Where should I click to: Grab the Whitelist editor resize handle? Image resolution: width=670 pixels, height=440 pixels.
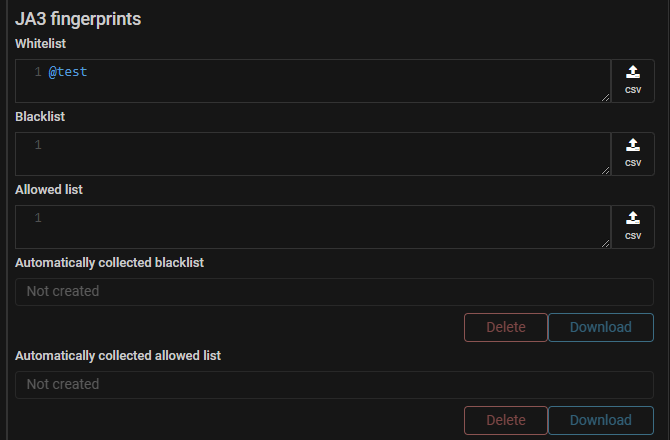click(x=605, y=97)
